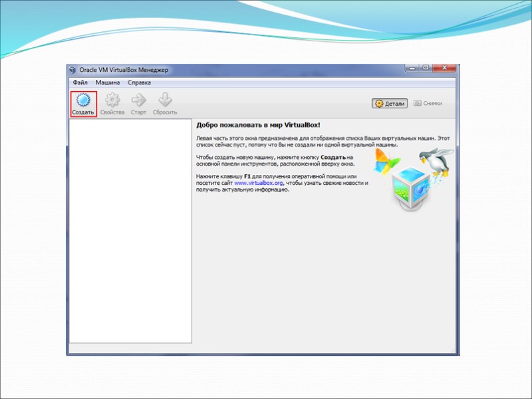Open the Машина menu
Viewport: 532px width, 399px height.
tap(108, 82)
